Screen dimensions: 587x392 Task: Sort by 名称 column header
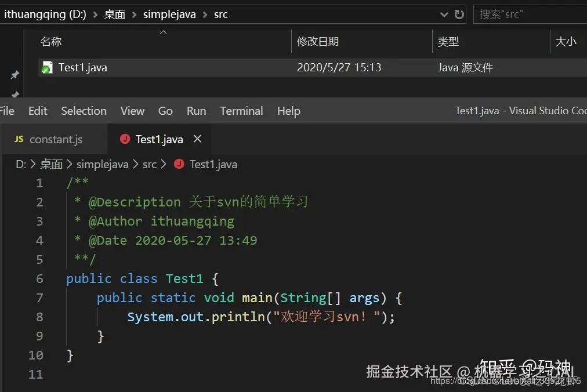point(51,42)
